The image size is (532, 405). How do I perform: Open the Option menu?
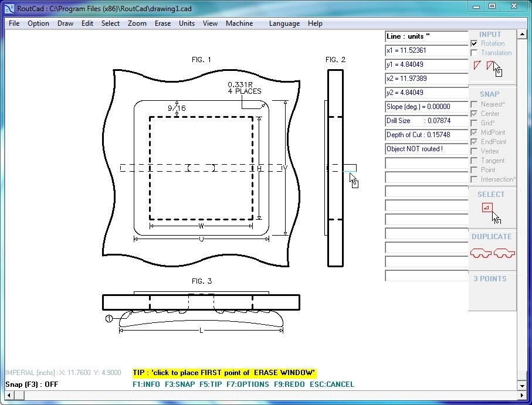pyautogui.click(x=38, y=23)
